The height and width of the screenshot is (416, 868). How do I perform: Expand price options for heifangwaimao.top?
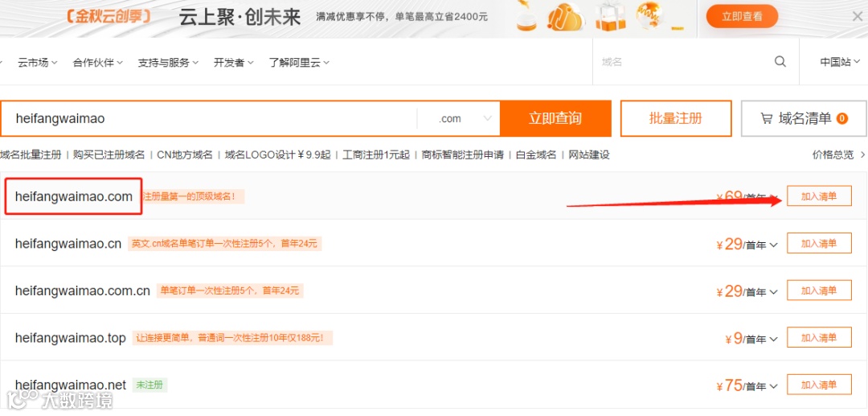coord(773,340)
